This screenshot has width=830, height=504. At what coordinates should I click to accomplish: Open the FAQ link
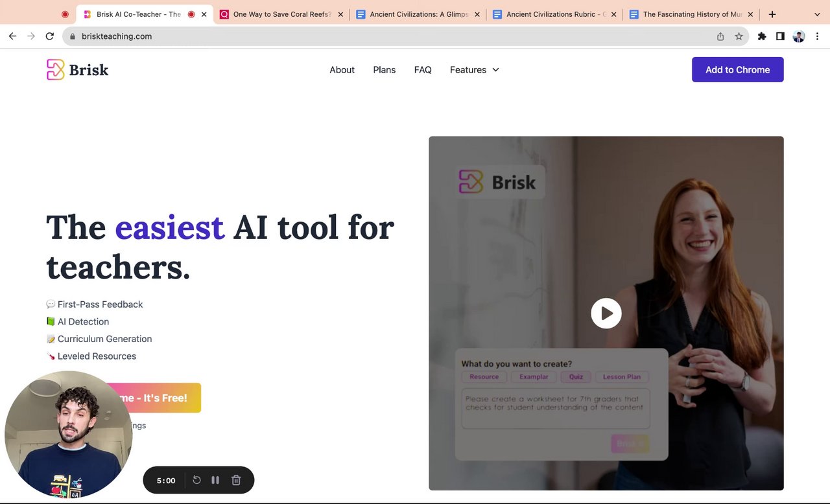[x=423, y=70]
